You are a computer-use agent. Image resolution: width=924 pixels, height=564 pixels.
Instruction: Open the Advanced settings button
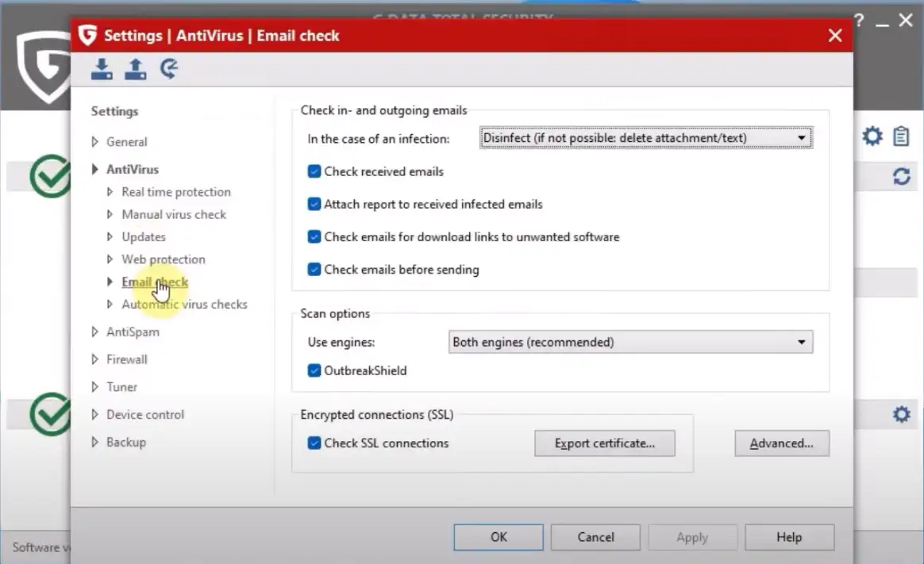point(781,443)
